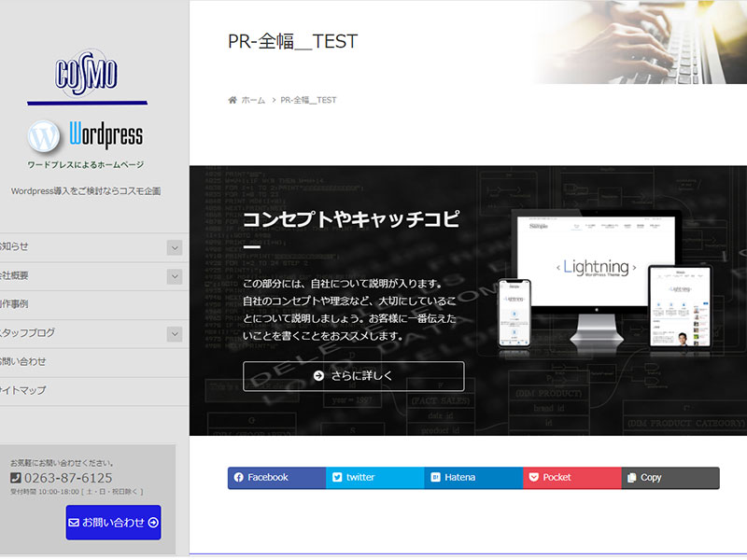The width and height of the screenshot is (747, 560).
Task: Copy the page link with Copy button
Action: [669, 477]
